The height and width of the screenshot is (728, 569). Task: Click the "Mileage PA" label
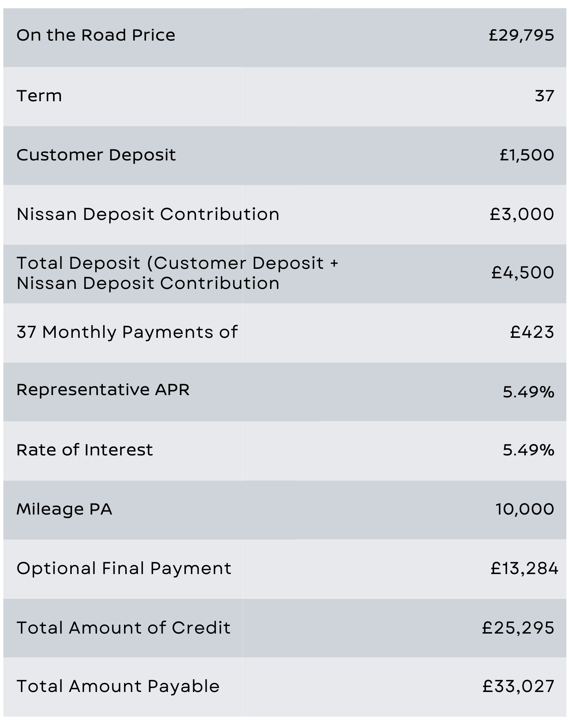pos(64,509)
